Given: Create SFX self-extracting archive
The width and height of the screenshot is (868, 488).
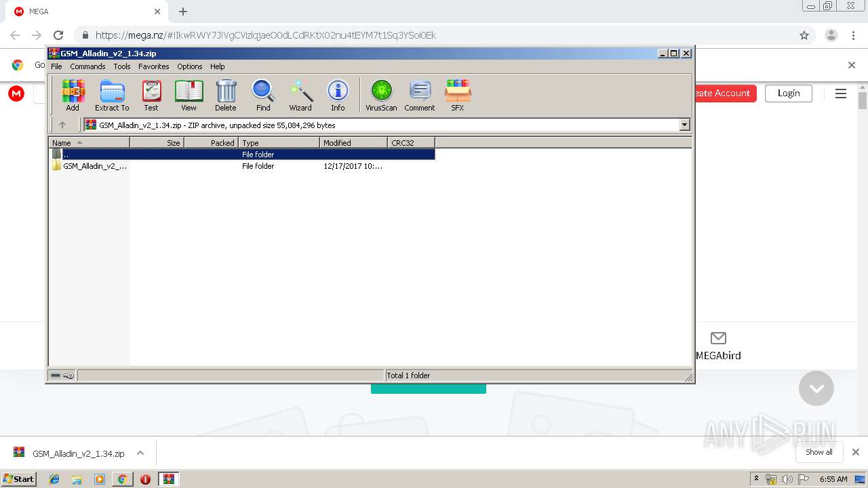Looking at the screenshot, I should point(458,95).
